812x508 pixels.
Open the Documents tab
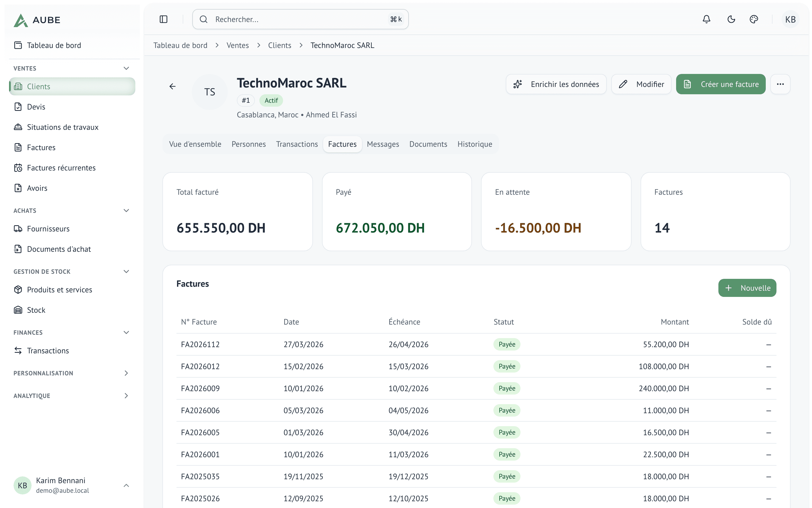tap(428, 144)
